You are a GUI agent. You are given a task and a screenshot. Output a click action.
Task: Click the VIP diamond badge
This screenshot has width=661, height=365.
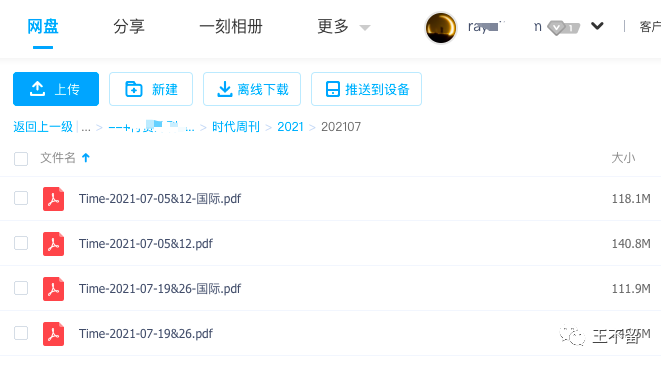(563, 28)
